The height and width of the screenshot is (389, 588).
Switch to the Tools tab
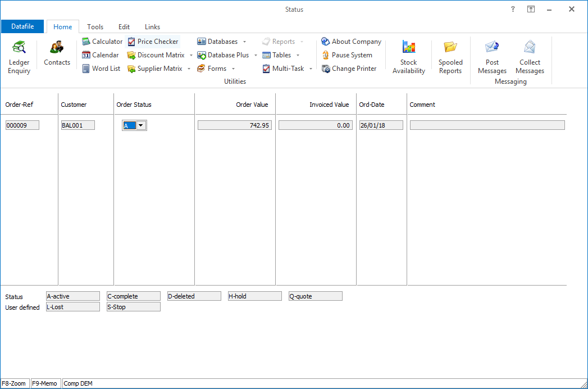pyautogui.click(x=95, y=26)
